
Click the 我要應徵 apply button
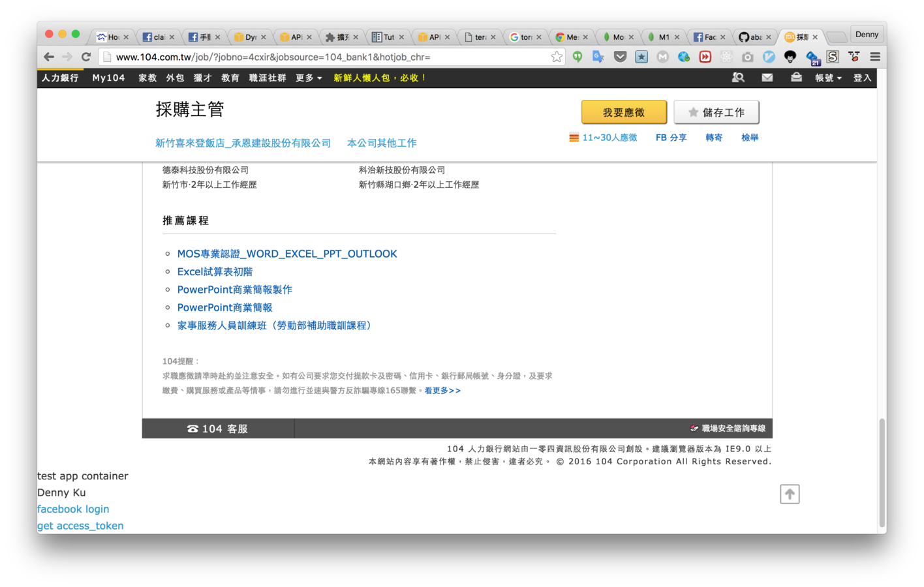point(624,112)
